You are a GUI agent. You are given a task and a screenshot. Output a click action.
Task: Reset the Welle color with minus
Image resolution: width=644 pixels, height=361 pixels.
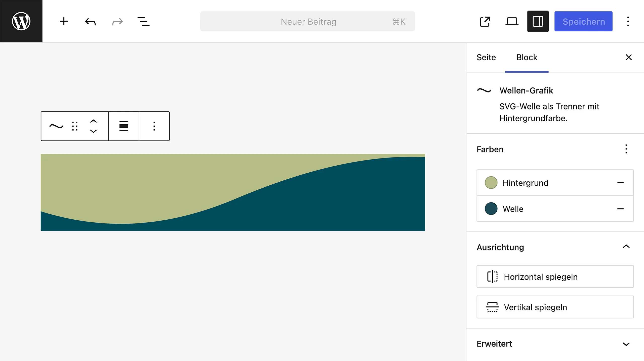click(620, 209)
